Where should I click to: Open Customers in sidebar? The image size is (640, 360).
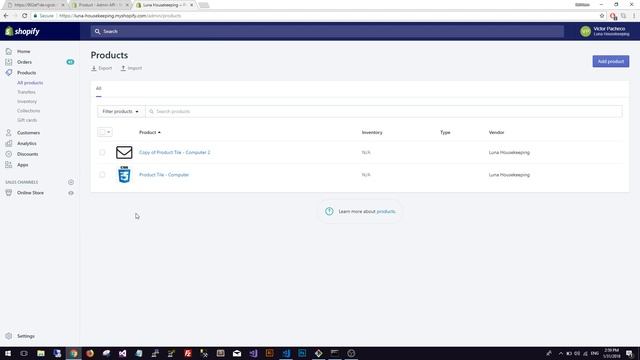pyautogui.click(x=29, y=133)
